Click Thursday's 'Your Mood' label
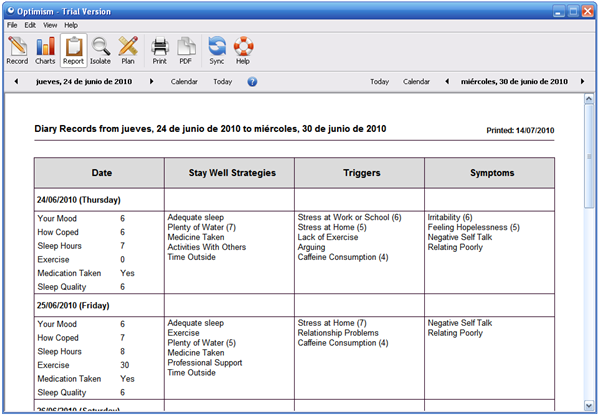This screenshot has width=599, height=415. tap(57, 219)
